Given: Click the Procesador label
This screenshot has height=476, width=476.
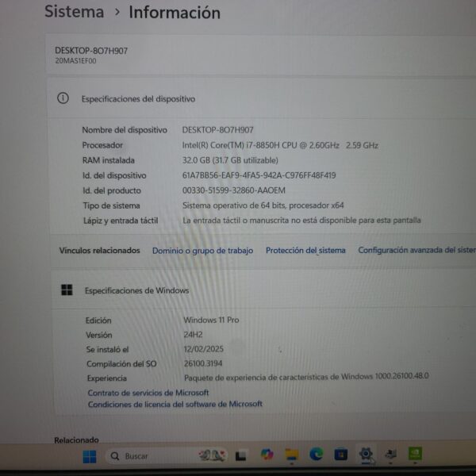Looking at the screenshot, I should point(102,145).
